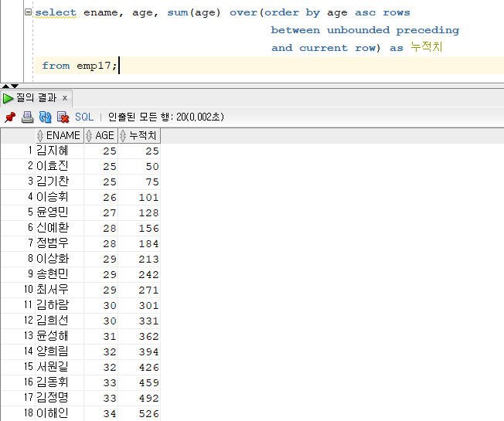
Task: Click cumulative value 362 cell
Action: coord(139,335)
